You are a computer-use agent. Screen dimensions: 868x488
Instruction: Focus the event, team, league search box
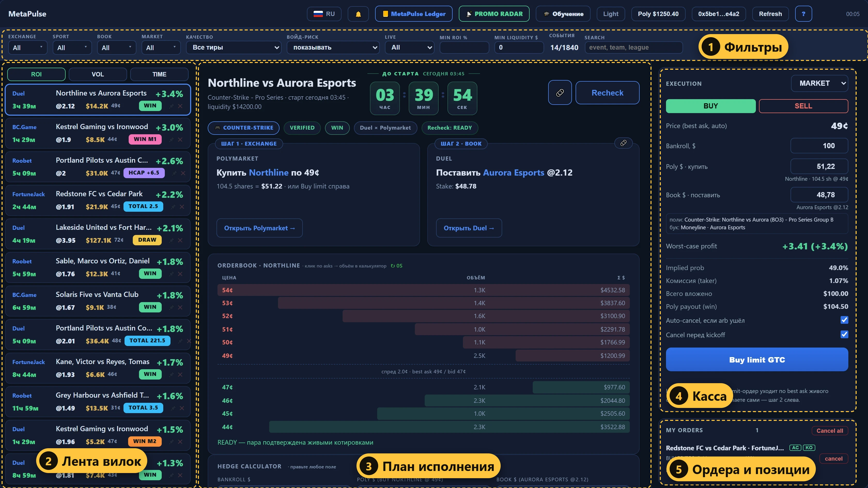(633, 48)
